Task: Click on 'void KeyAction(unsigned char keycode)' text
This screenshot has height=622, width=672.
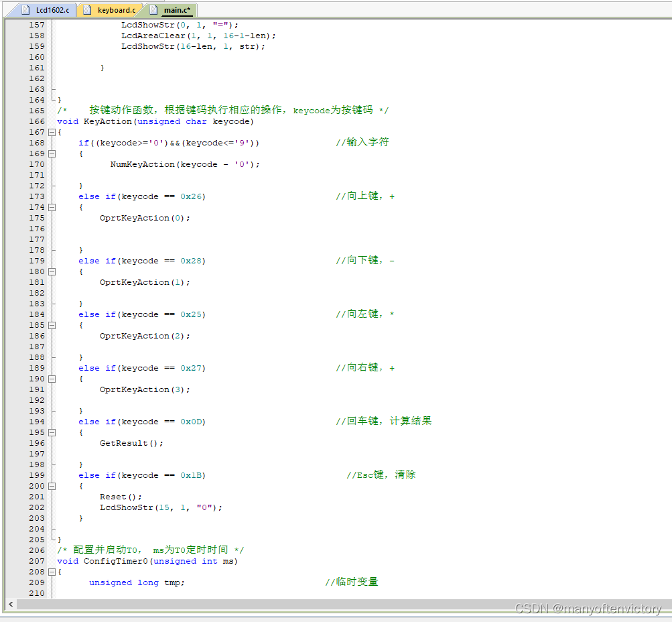Action: [155, 122]
